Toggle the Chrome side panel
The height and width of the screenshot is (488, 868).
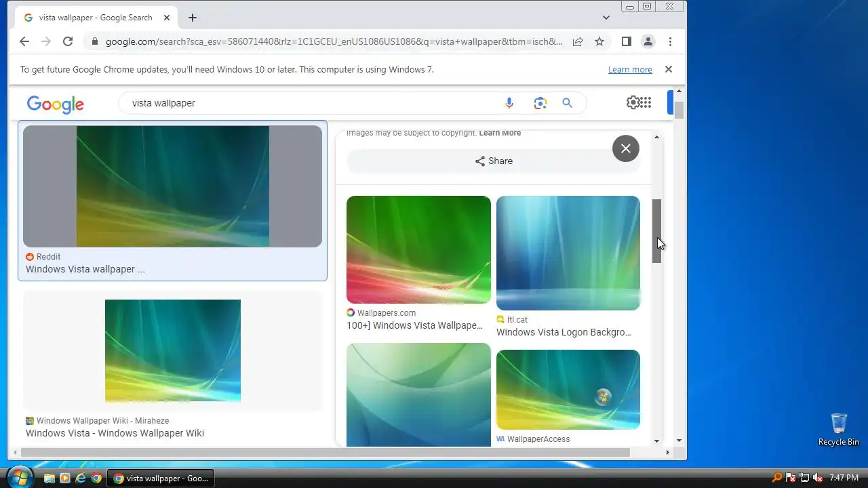click(x=627, y=41)
